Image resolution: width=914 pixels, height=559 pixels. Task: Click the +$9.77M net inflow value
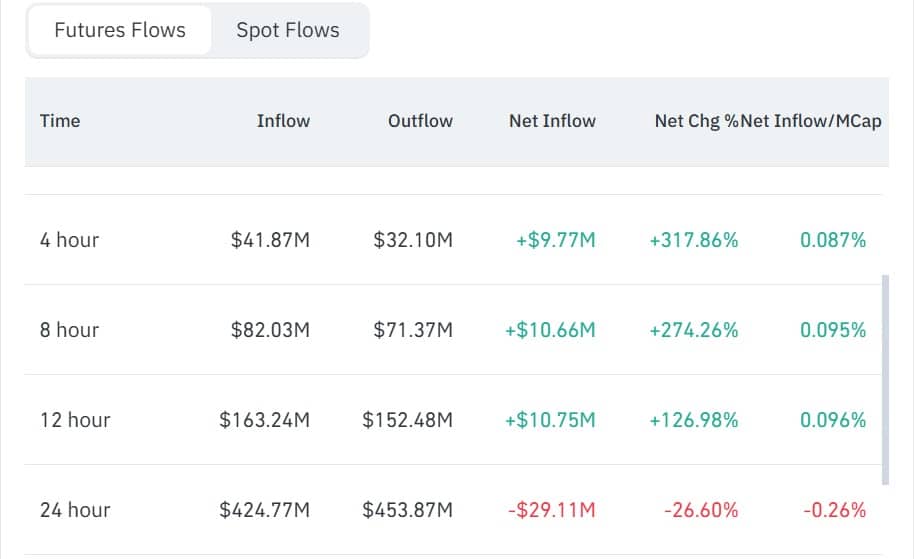click(x=556, y=240)
